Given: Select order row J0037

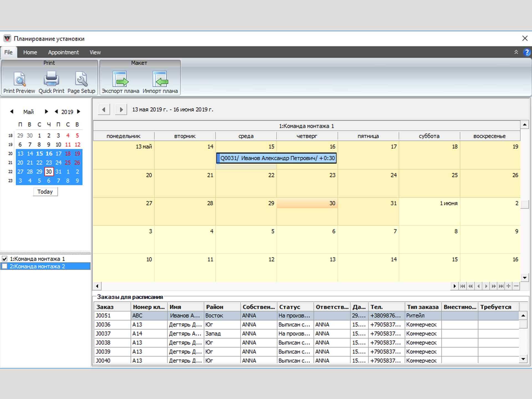Looking at the screenshot, I should (x=103, y=334).
